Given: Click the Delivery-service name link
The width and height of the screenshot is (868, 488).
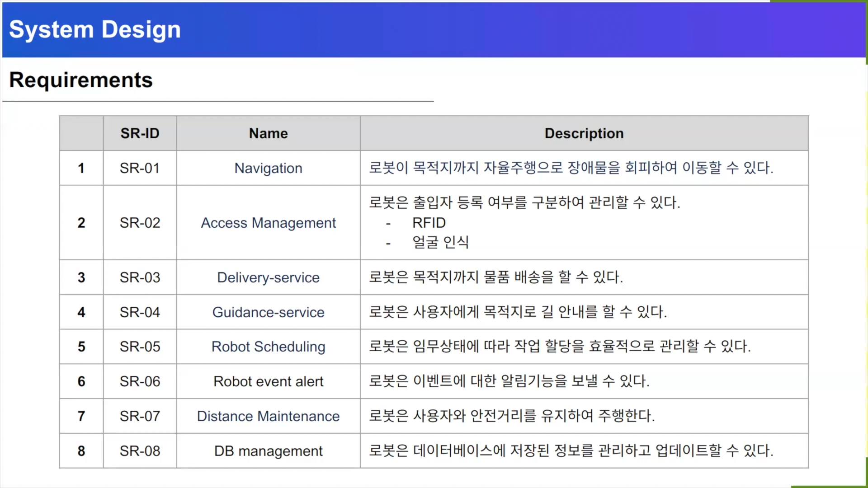Looking at the screenshot, I should click(268, 277).
